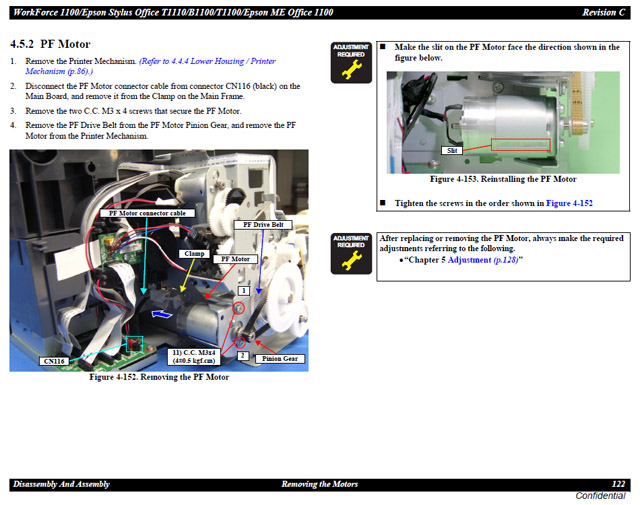
Task: Click the PF Motor connector cable label
Action: coord(146,213)
